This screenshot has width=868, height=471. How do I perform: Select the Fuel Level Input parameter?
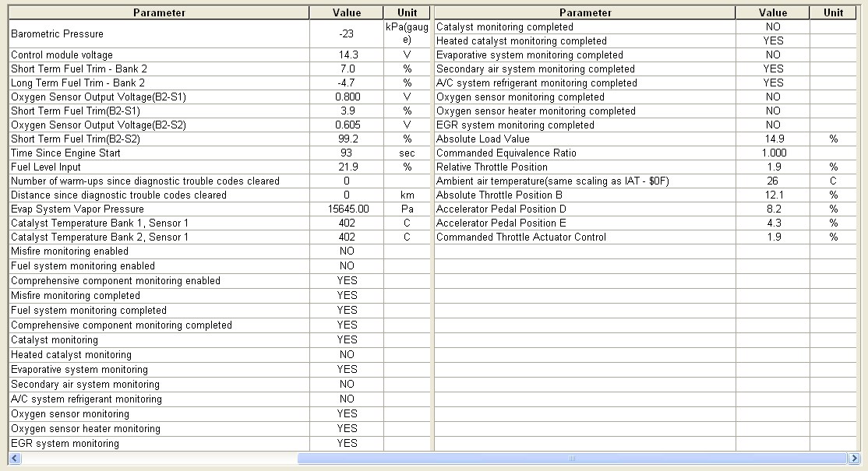click(x=219, y=167)
